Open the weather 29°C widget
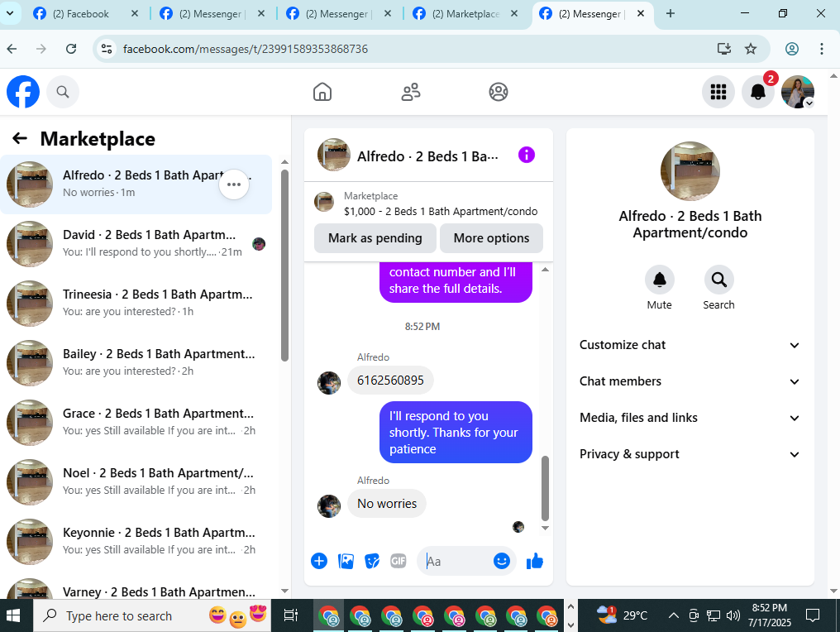This screenshot has height=632, width=840. (x=622, y=615)
